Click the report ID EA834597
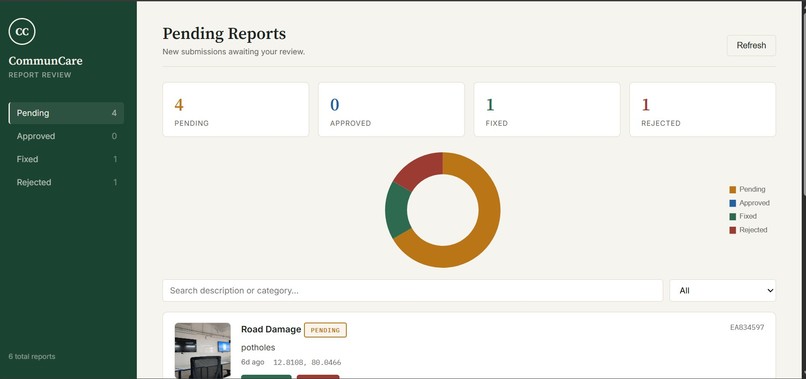 pyautogui.click(x=747, y=327)
